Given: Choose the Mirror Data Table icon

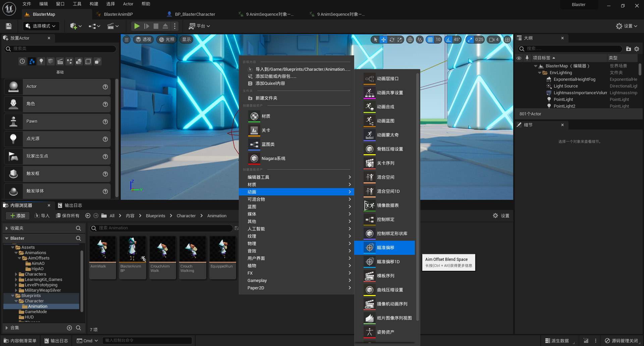Looking at the screenshot, I should (x=370, y=205).
